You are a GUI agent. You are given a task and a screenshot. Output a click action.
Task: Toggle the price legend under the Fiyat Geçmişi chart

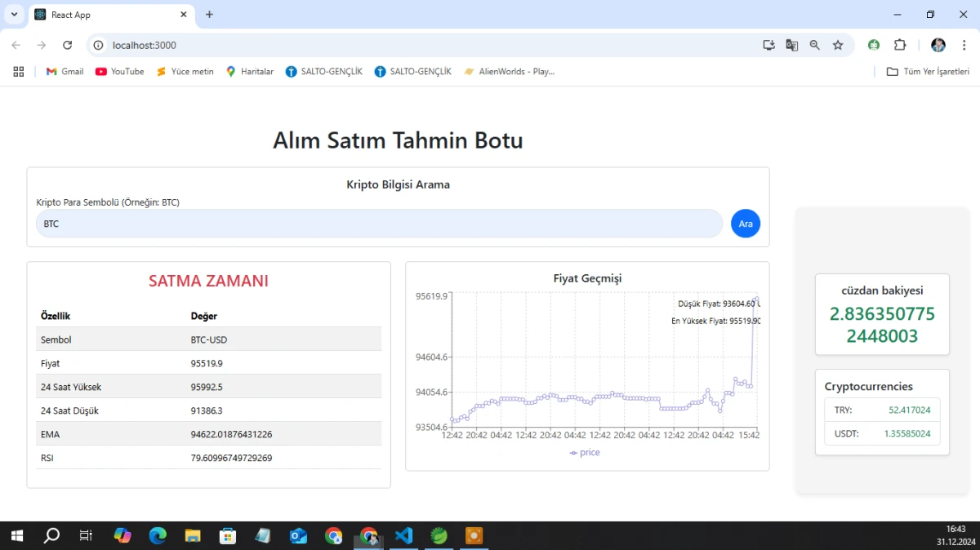(585, 452)
